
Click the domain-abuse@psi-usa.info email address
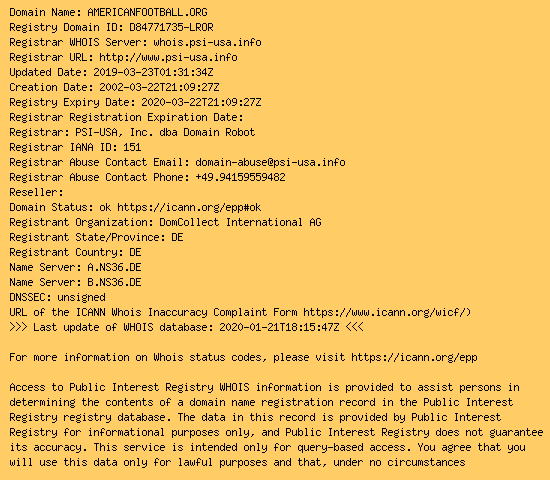coord(270,162)
